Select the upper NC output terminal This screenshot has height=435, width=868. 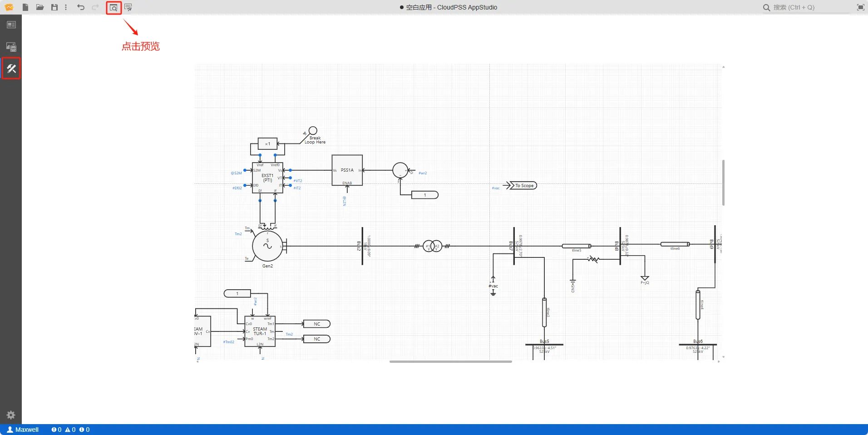(x=317, y=324)
